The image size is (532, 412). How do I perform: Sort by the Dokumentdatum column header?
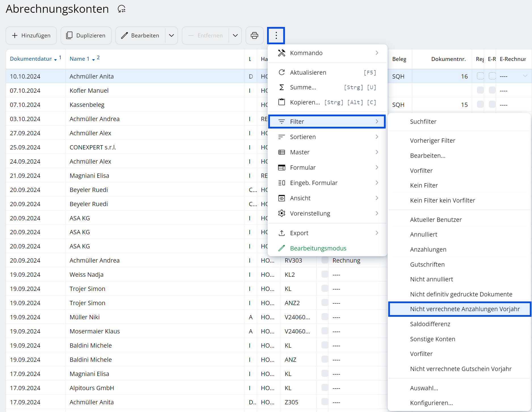pyautogui.click(x=31, y=59)
